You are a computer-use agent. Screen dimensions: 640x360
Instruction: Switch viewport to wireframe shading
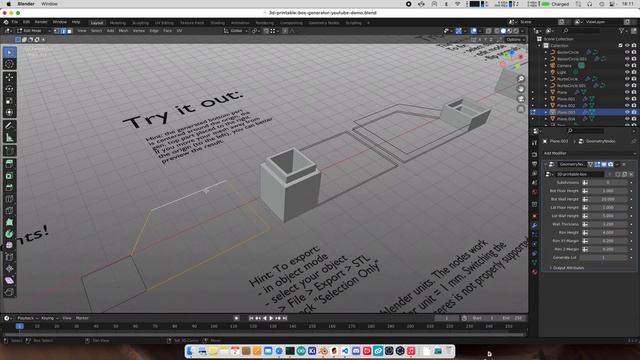pyautogui.click(x=497, y=31)
